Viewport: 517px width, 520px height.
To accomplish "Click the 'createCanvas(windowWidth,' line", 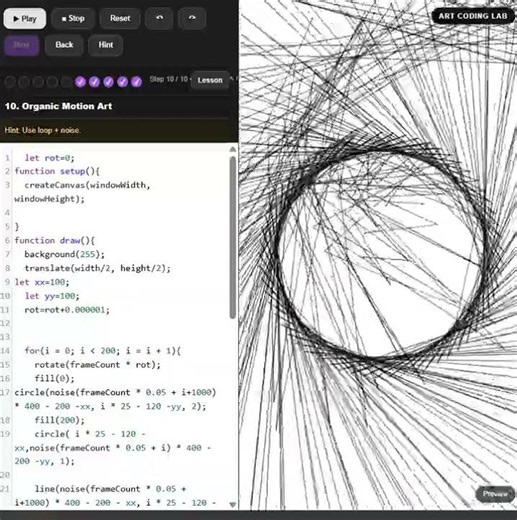I will (x=87, y=185).
